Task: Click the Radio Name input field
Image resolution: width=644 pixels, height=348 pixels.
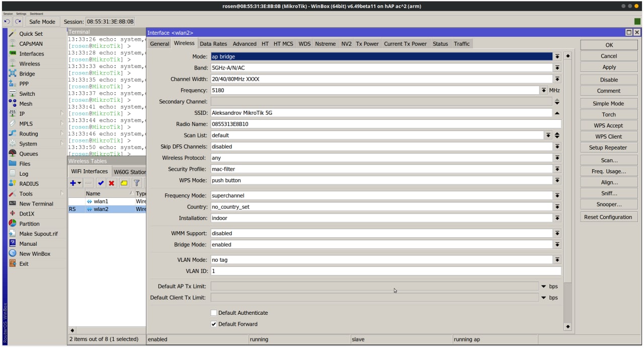Action: pyautogui.click(x=385, y=124)
